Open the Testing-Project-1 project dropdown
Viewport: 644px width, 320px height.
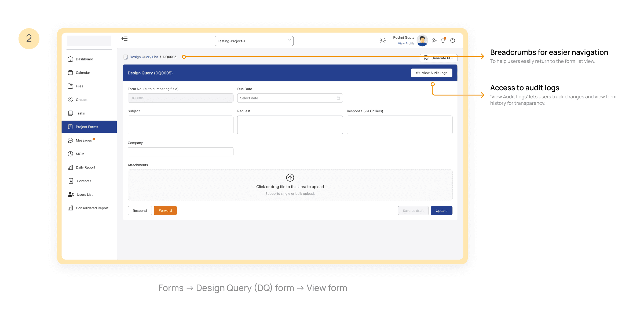pos(254,41)
